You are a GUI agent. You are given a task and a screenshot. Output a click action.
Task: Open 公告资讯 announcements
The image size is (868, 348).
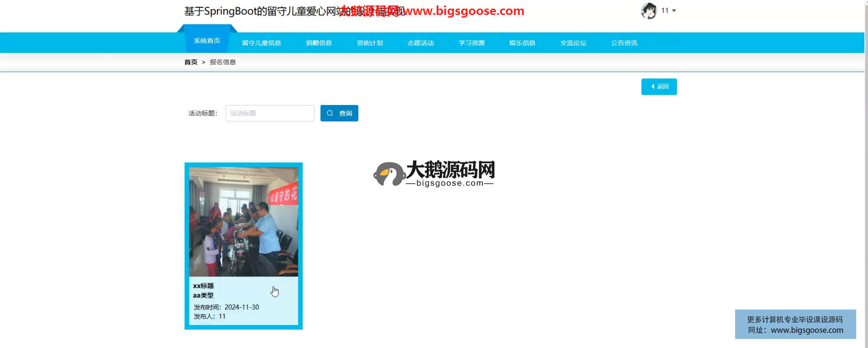(x=624, y=43)
